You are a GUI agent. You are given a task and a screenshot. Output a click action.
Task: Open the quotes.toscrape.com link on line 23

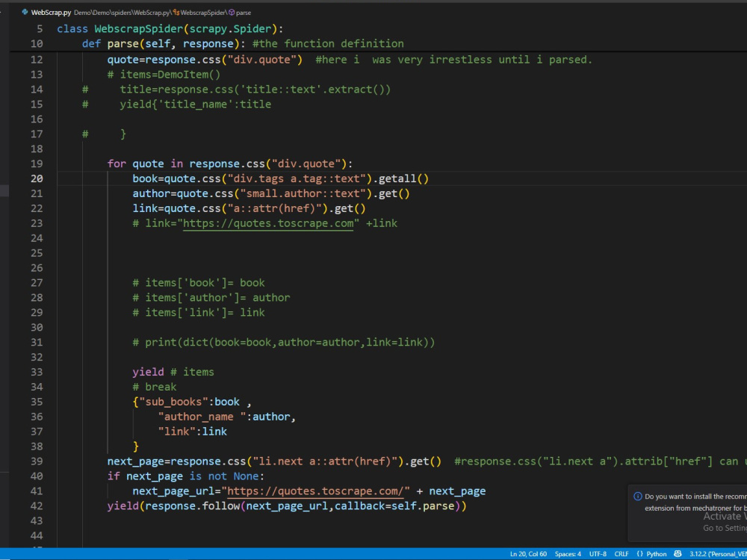pos(268,223)
